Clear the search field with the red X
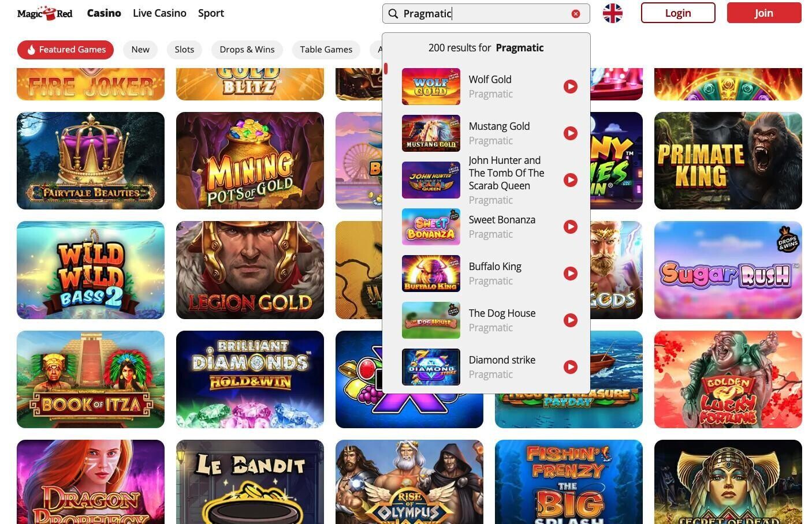This screenshot has height=524, width=812. coord(576,14)
